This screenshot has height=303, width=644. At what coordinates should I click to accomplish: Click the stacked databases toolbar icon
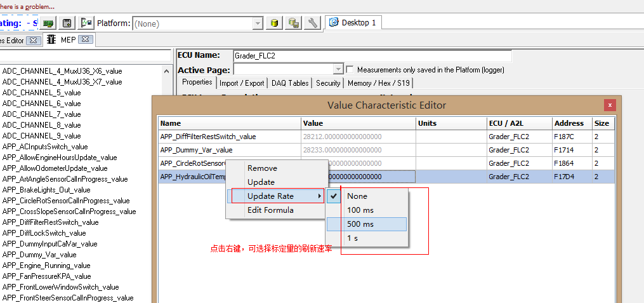click(x=293, y=23)
